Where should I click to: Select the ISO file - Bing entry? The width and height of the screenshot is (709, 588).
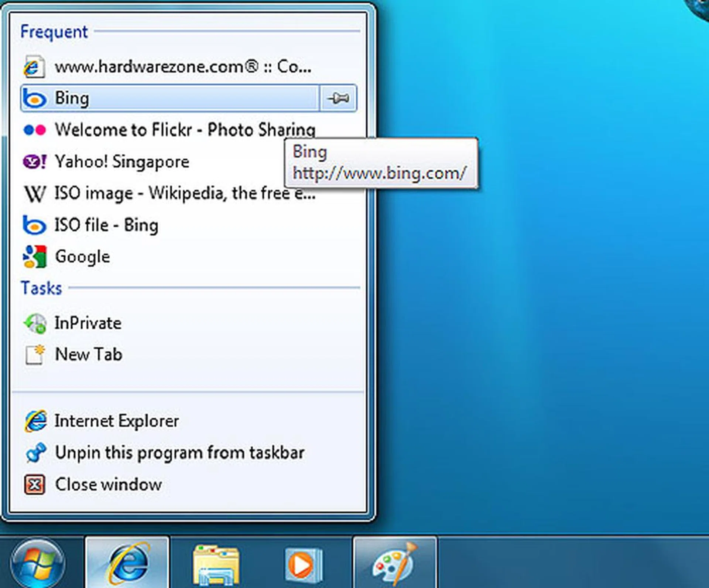[x=106, y=225]
